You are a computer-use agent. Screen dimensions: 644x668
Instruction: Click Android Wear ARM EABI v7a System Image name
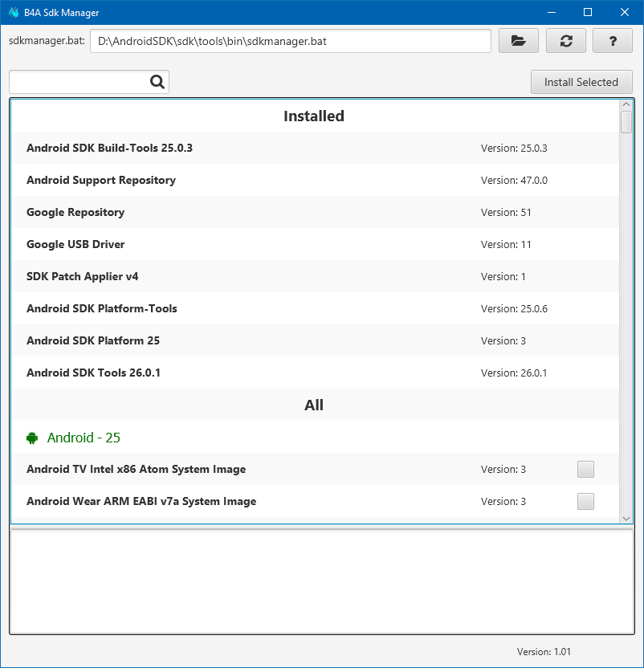coord(141,502)
